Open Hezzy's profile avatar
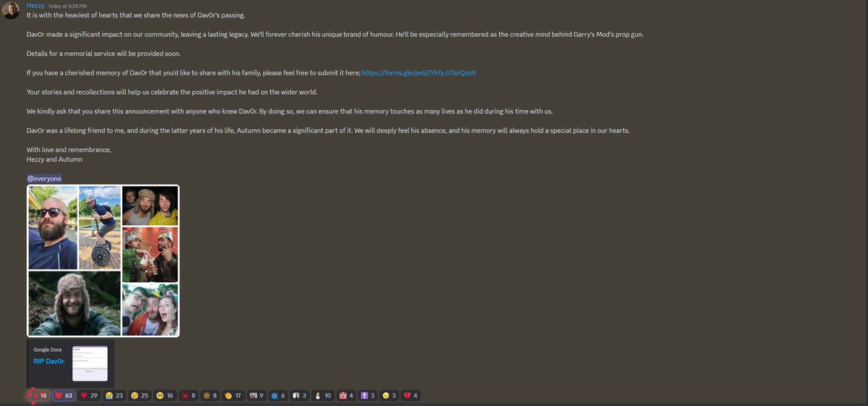868x406 pixels. tap(11, 9)
